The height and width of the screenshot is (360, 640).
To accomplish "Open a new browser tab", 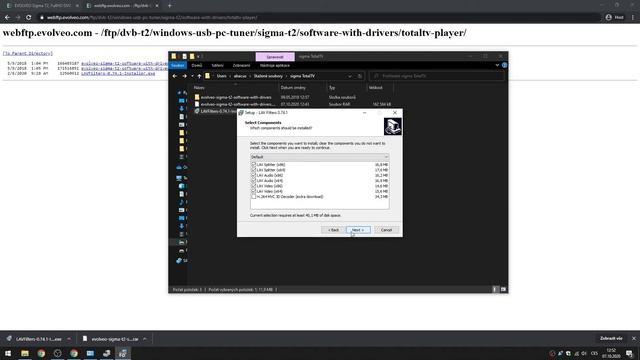I will pyautogui.click(x=169, y=6).
